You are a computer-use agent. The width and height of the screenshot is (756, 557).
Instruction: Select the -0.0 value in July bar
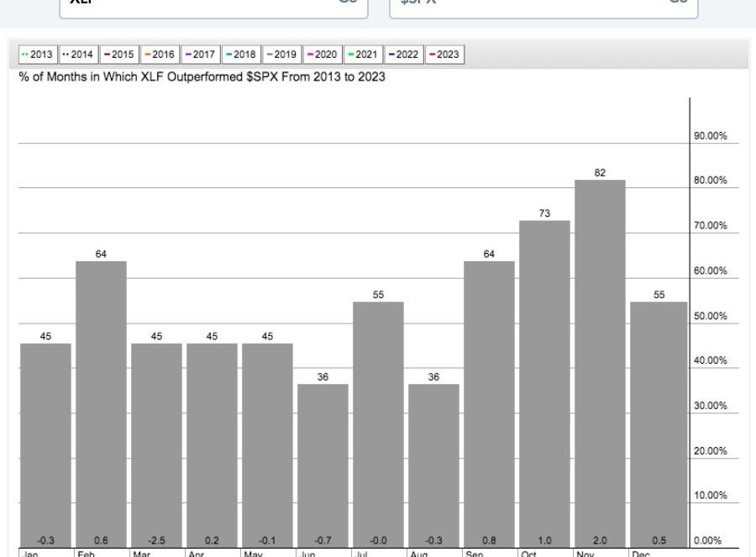coord(379,540)
